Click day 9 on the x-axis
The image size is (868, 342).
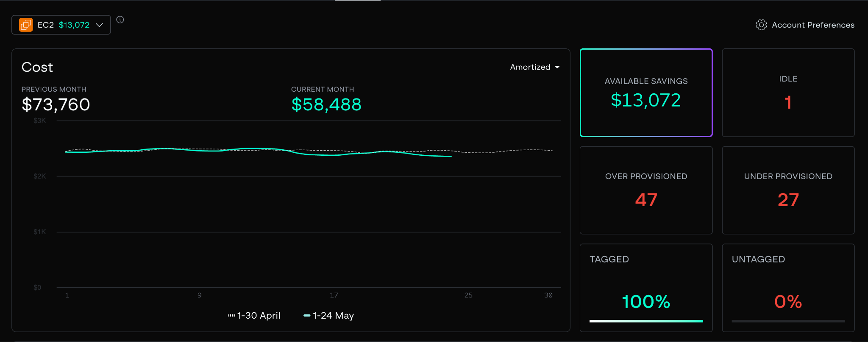click(x=200, y=295)
